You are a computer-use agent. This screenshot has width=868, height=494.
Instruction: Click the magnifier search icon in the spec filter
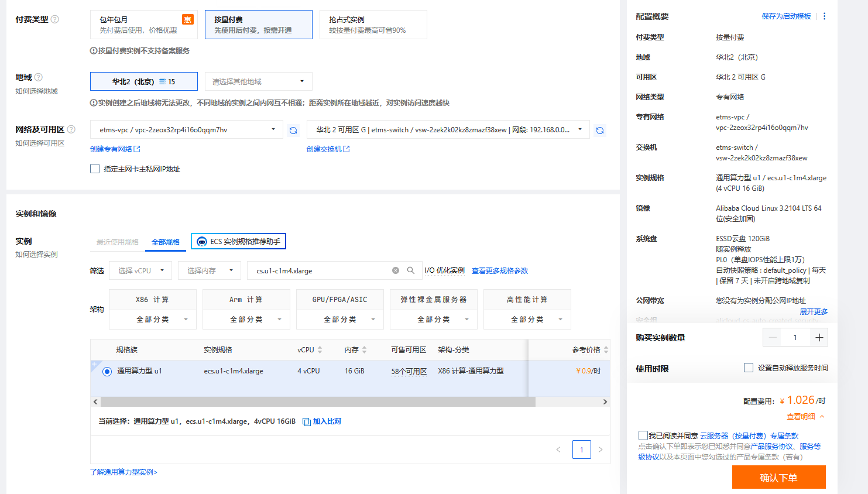(x=411, y=270)
